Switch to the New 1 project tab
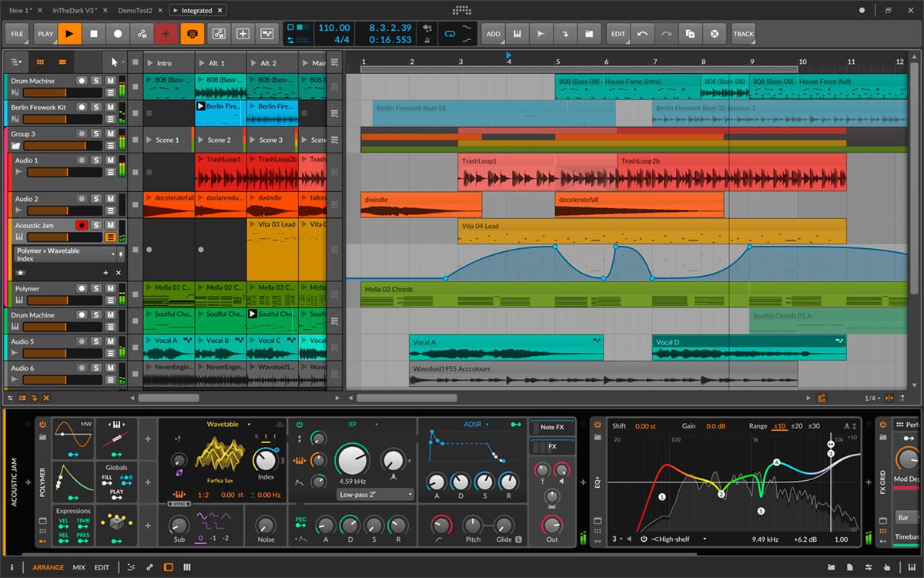This screenshot has width=924, height=578. pos(22,10)
